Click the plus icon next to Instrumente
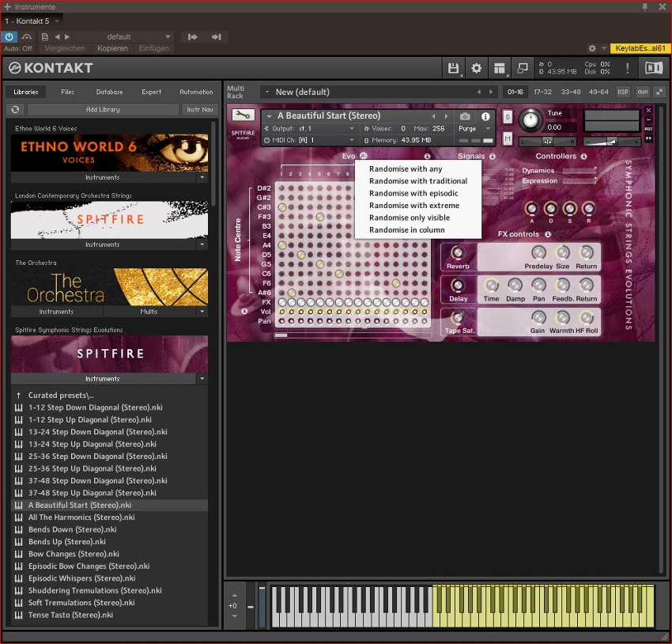 point(7,7)
